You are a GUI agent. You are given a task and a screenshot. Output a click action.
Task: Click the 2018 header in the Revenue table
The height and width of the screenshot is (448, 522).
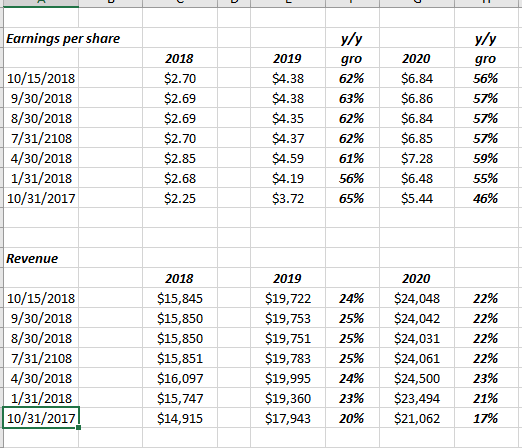click(x=180, y=278)
